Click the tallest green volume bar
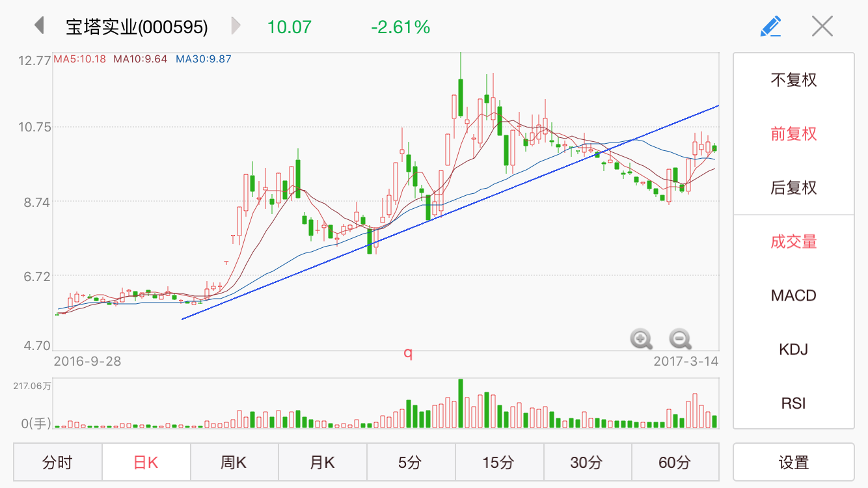The image size is (868, 488). click(460, 403)
